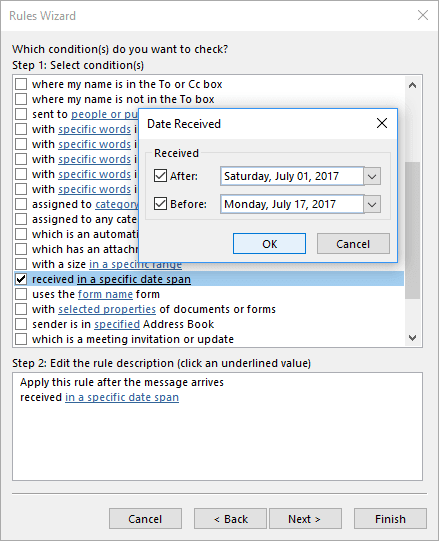The image size is (439, 541).
Task: Open the 'selected properties' link
Action: tap(107, 309)
